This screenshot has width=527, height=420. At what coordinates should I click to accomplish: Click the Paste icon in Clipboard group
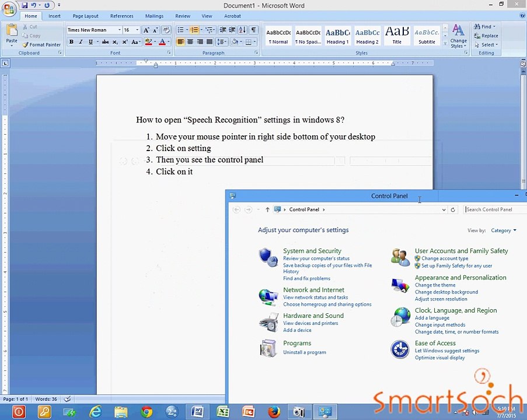click(12, 30)
